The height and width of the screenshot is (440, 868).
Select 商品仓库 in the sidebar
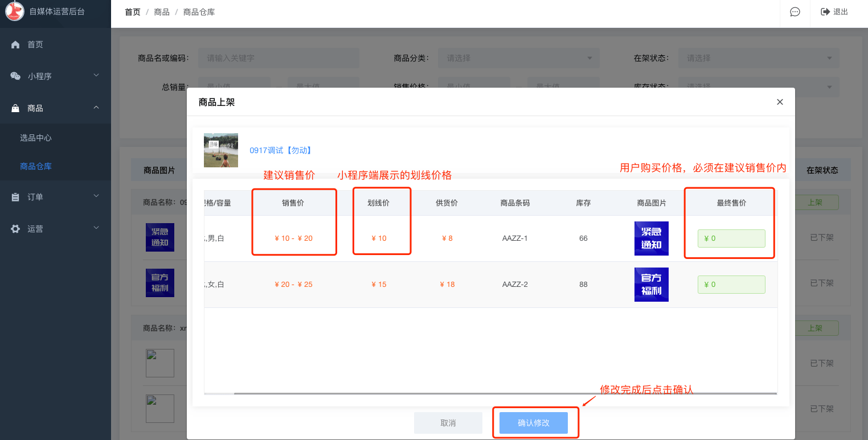point(36,166)
